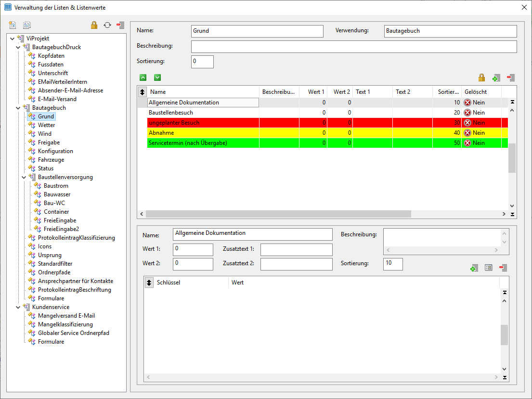The height and width of the screenshot is (399, 532).
Task: Select Baustrom under Baustellenversorgung
Action: pos(56,186)
